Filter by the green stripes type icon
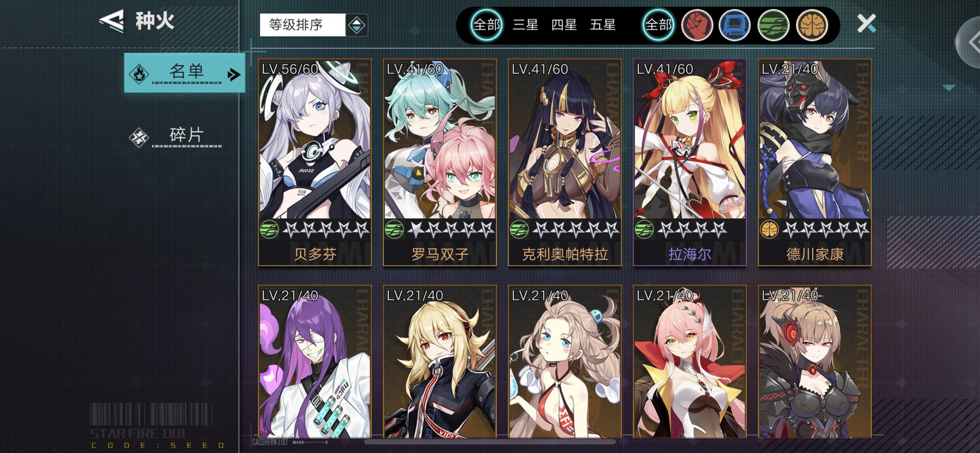 [773, 25]
